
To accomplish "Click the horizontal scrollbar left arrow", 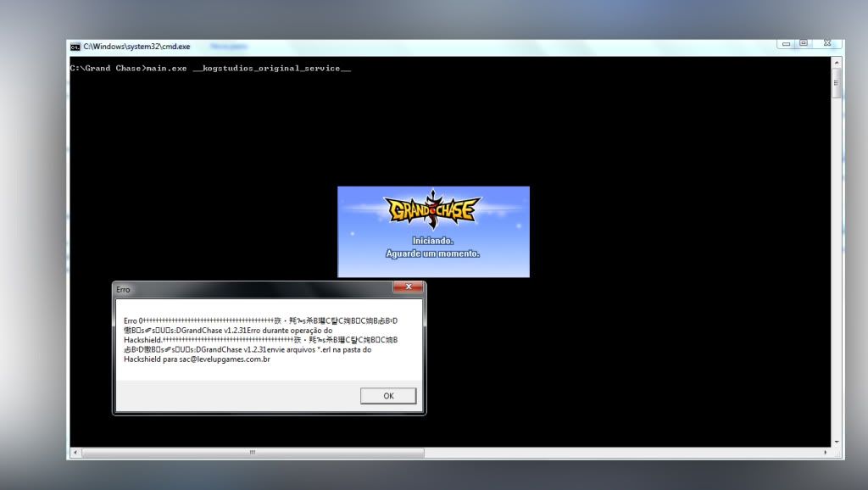I will [x=75, y=453].
